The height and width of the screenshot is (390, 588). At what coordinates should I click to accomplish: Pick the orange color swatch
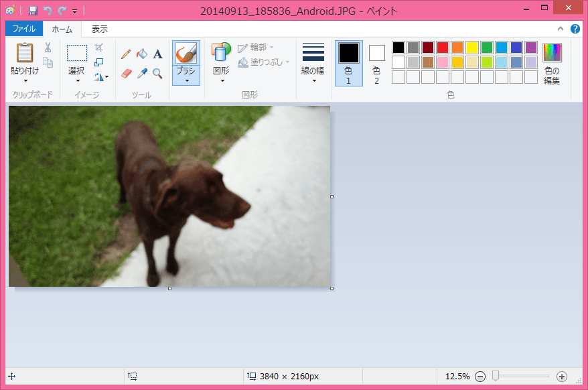(457, 48)
